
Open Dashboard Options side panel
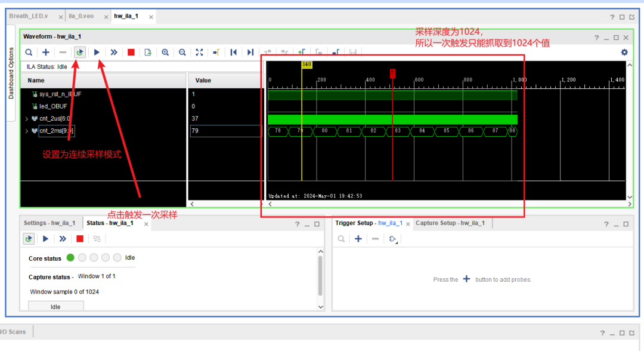click(x=11, y=73)
